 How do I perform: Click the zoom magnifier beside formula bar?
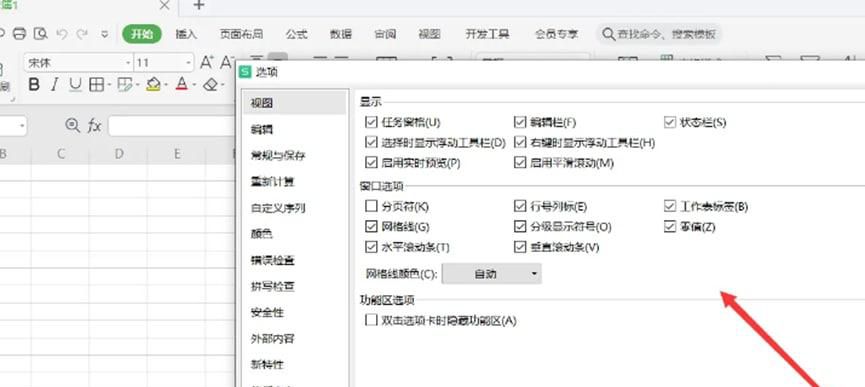73,125
